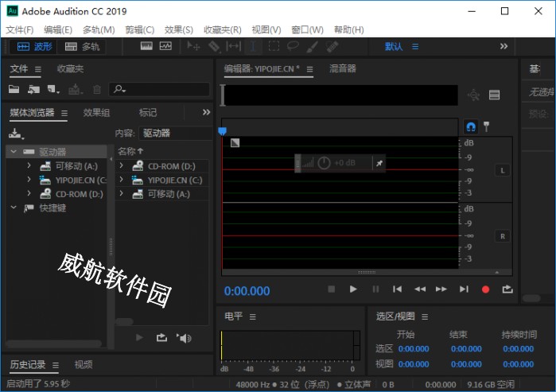Screen dimensions: 556x392
Task: Show the spectral pitch display
Action: [165, 46]
